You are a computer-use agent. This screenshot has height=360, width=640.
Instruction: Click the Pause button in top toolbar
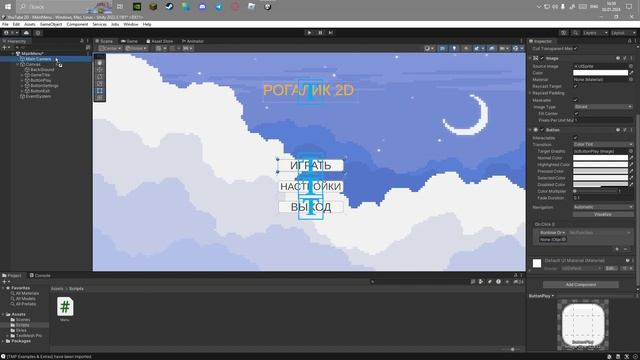(320, 33)
